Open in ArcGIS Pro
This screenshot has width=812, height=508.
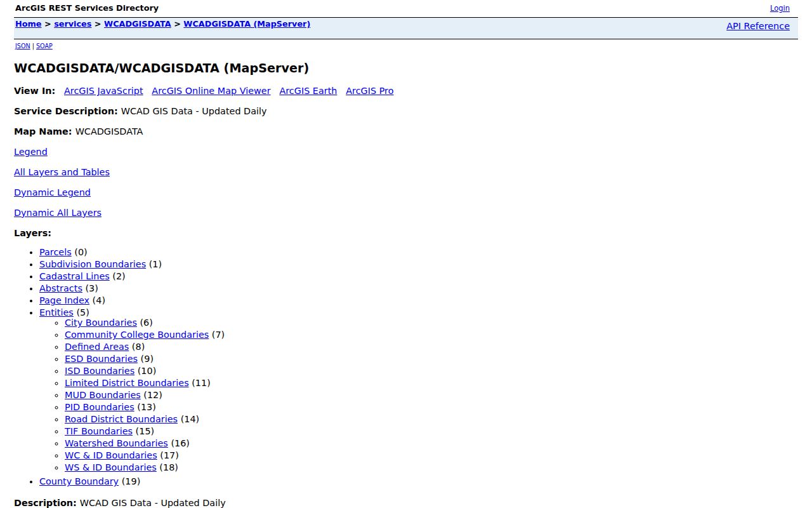370,91
